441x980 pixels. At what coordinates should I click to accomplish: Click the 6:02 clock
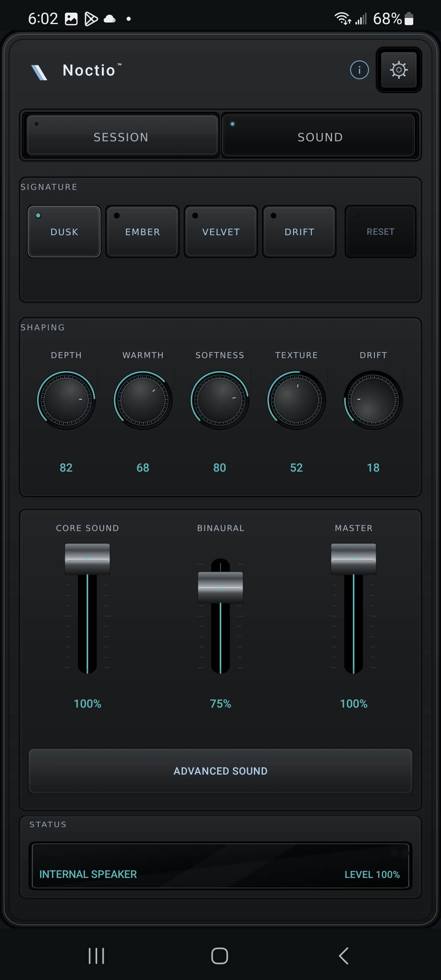tap(43, 19)
